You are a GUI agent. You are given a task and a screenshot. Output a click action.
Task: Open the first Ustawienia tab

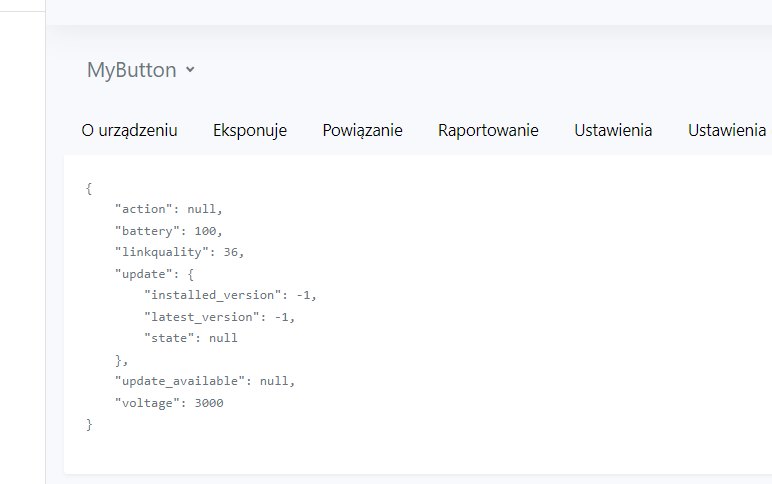[x=613, y=130]
